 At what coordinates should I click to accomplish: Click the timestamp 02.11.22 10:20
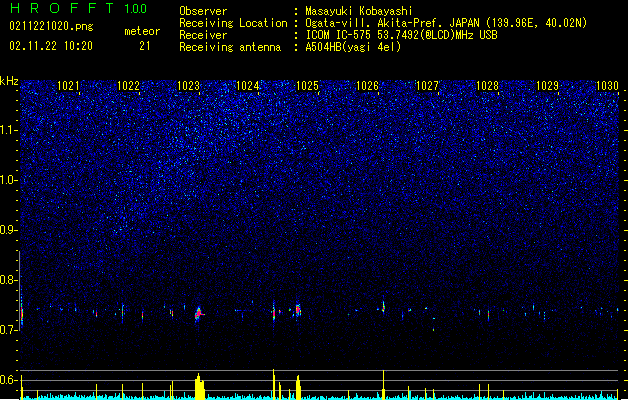[x=51, y=46]
